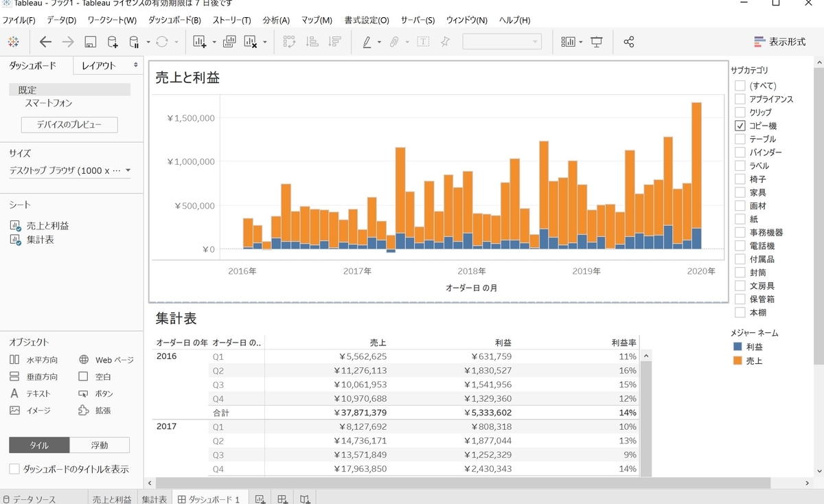Click the undo back arrow icon
The image size is (824, 504).
click(x=45, y=42)
